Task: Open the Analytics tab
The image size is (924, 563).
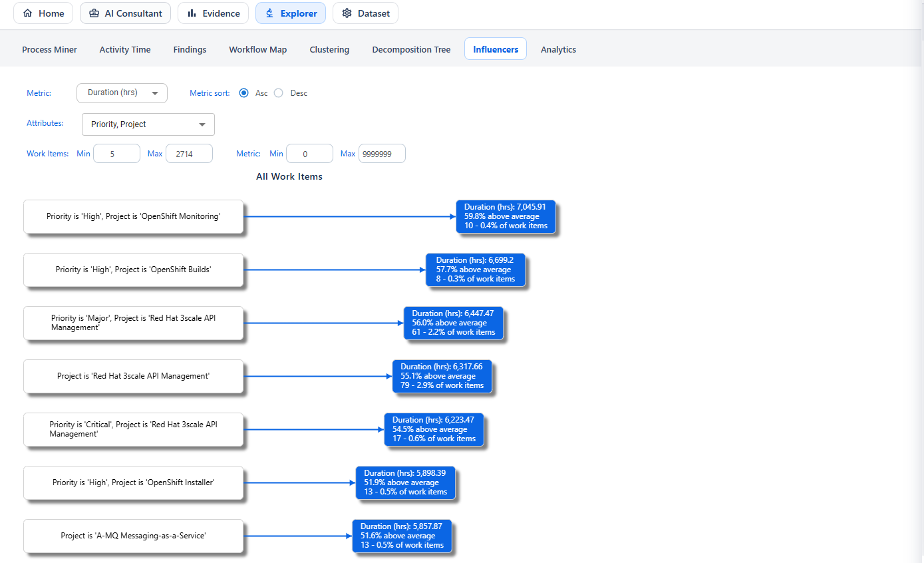Action: click(558, 49)
